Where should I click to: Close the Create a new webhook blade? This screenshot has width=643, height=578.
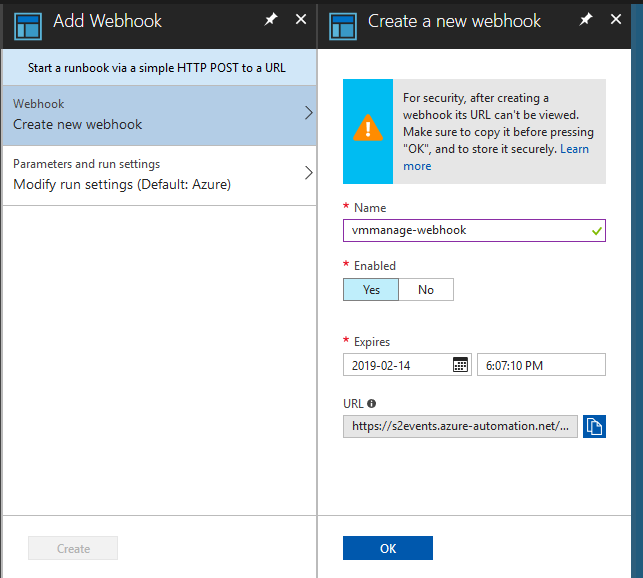pos(616,19)
